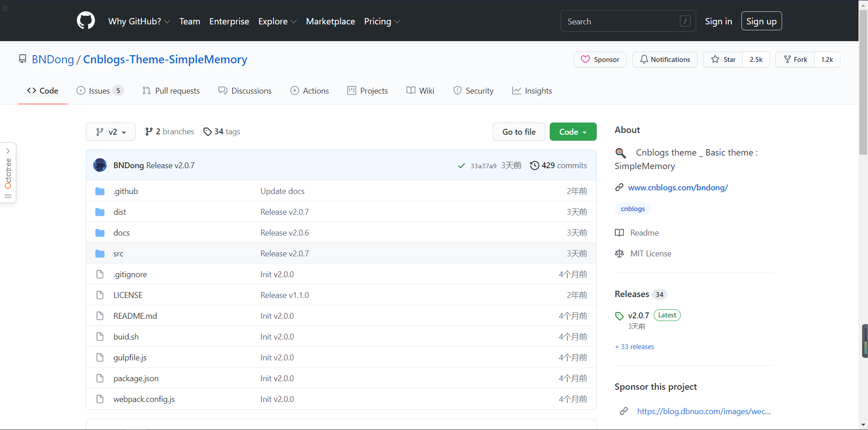Click the cnblogs topic tag
Screen dimensions: 868x430
point(632,208)
